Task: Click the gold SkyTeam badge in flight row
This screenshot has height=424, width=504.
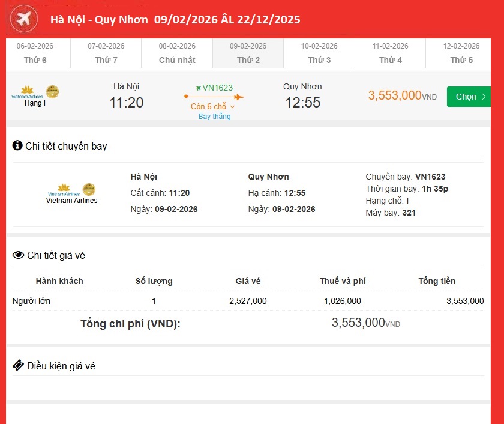Action: (53, 91)
